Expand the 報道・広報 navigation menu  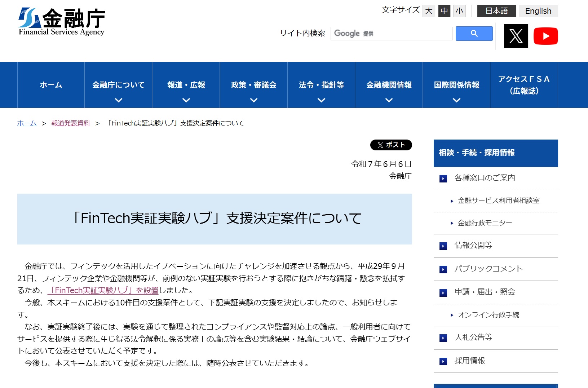pyautogui.click(x=186, y=85)
